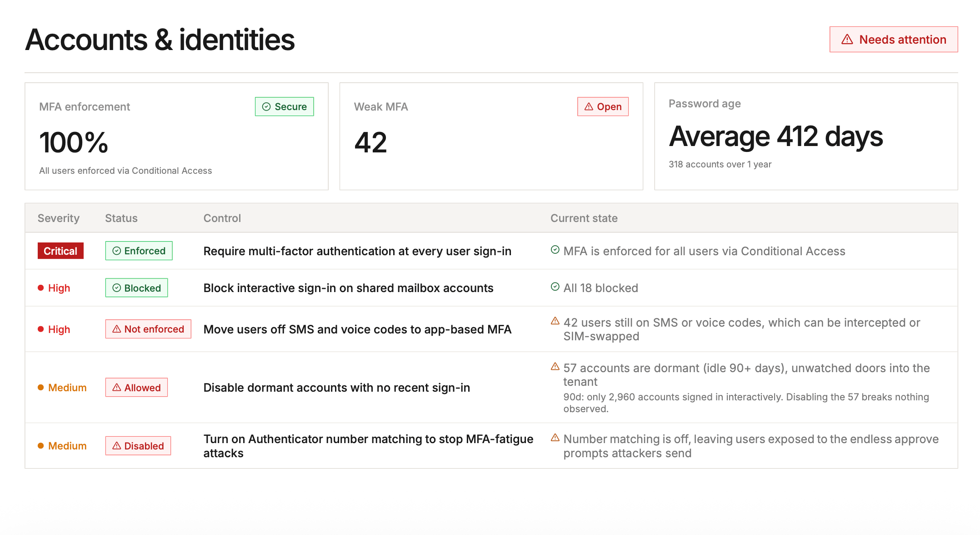
Task: Click the Password age card title
Action: [x=705, y=104]
